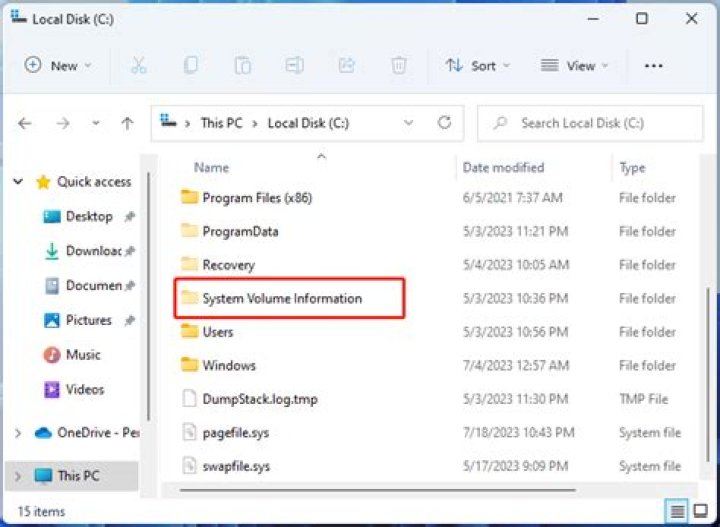Click the Copy icon in toolbar

tap(191, 66)
